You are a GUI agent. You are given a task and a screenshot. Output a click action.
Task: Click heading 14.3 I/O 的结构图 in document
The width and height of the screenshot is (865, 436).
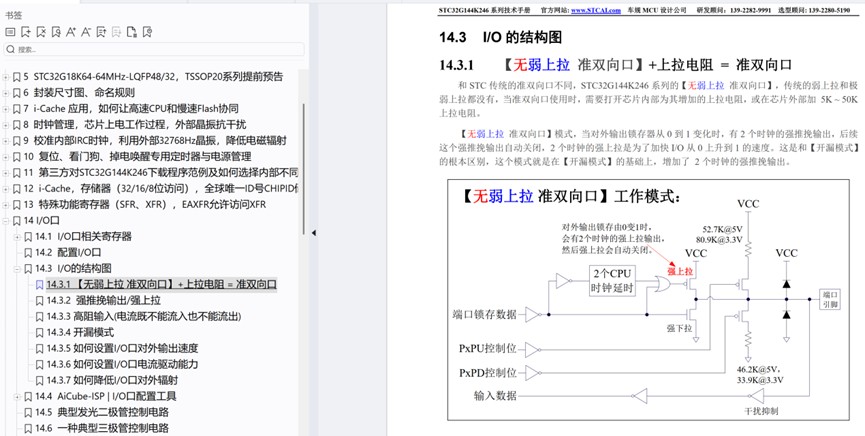pos(500,38)
